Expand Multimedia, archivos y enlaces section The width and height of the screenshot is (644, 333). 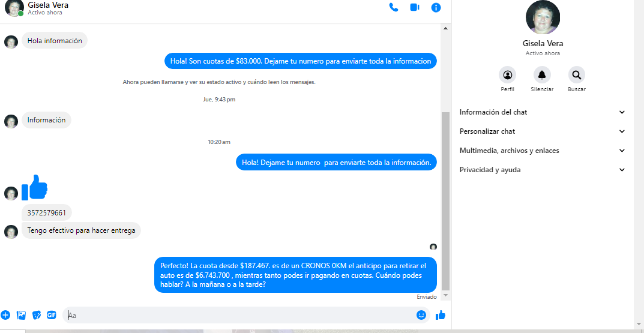click(x=542, y=151)
